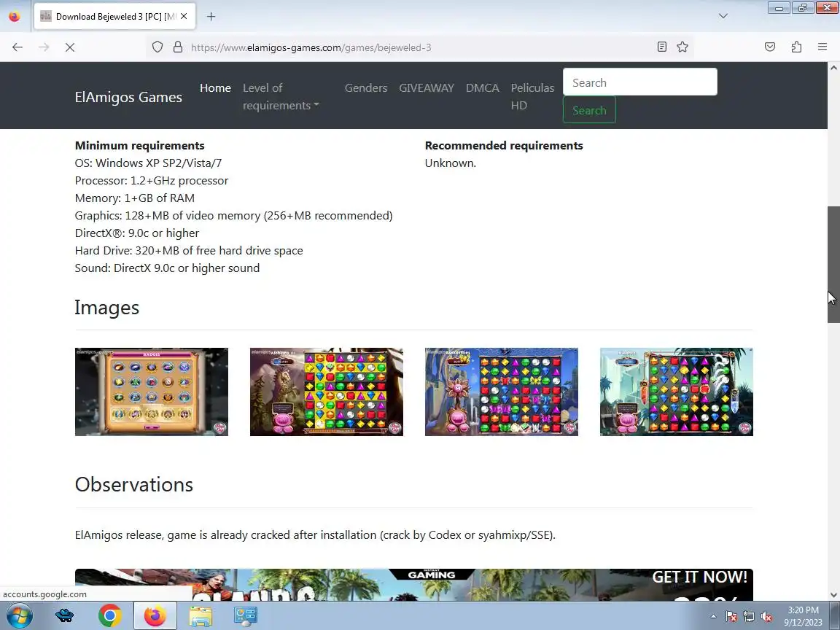
Task: Open the Windows Start menu
Action: [19, 615]
